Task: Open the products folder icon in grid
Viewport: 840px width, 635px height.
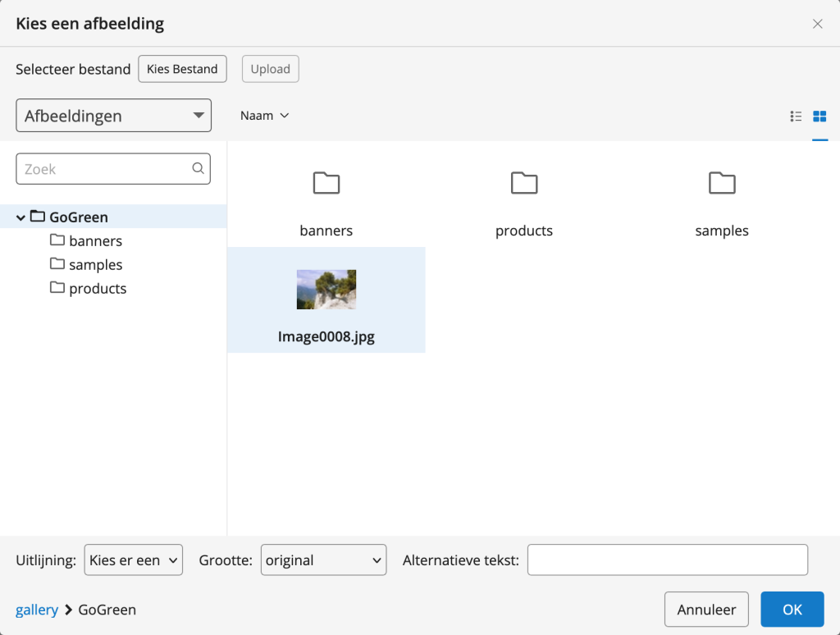Action: [524, 183]
